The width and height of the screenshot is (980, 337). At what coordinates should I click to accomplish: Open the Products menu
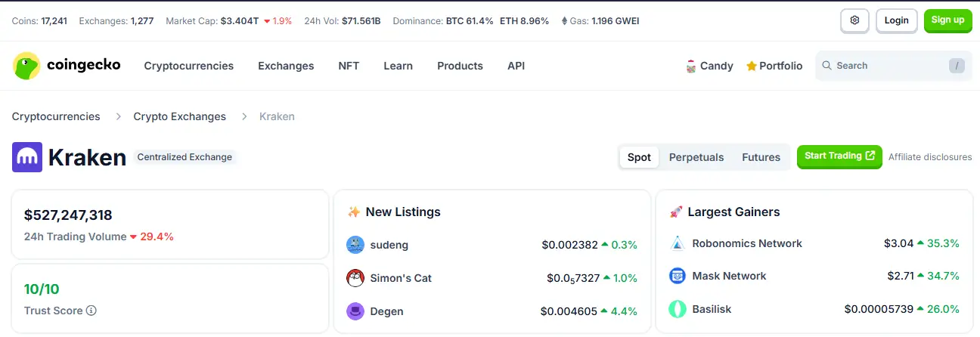(x=460, y=66)
